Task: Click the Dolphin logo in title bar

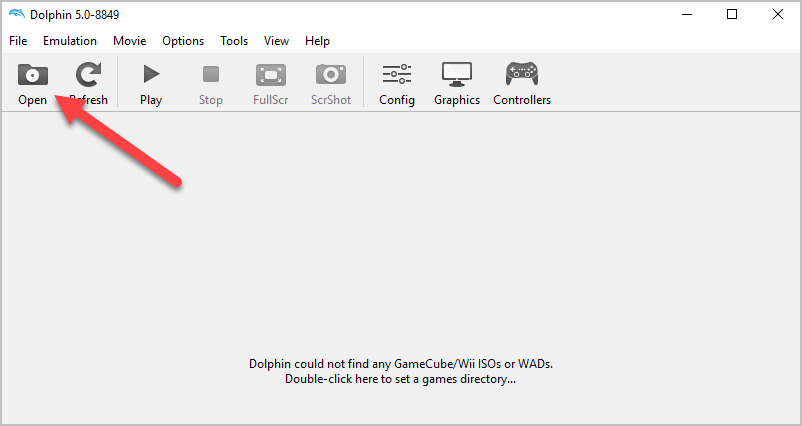Action: click(16, 14)
